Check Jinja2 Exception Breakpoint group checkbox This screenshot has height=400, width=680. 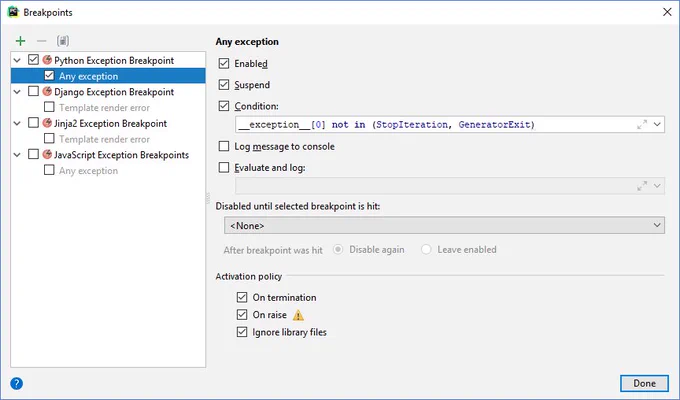pos(33,123)
